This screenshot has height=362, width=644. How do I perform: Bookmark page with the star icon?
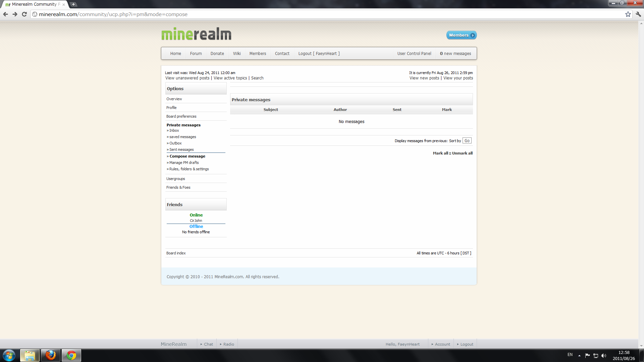pos(628,14)
